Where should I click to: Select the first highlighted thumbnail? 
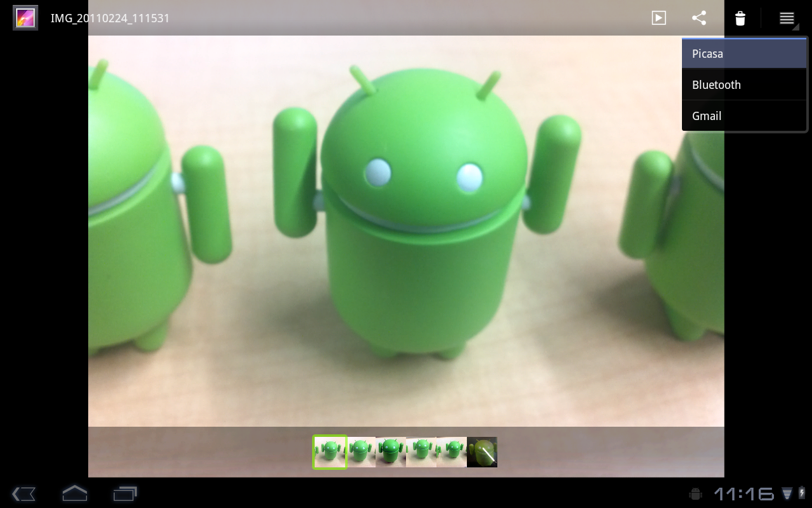point(330,452)
